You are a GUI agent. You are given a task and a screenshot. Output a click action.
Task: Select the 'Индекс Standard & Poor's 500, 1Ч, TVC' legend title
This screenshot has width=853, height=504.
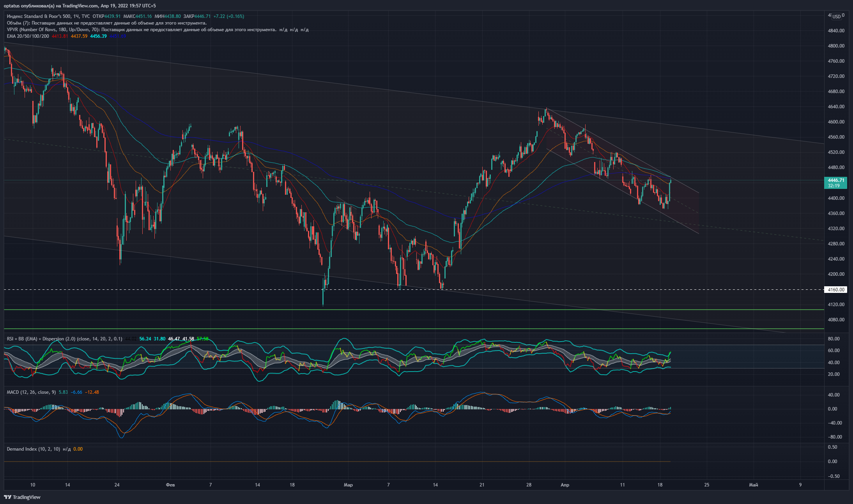coord(48,16)
